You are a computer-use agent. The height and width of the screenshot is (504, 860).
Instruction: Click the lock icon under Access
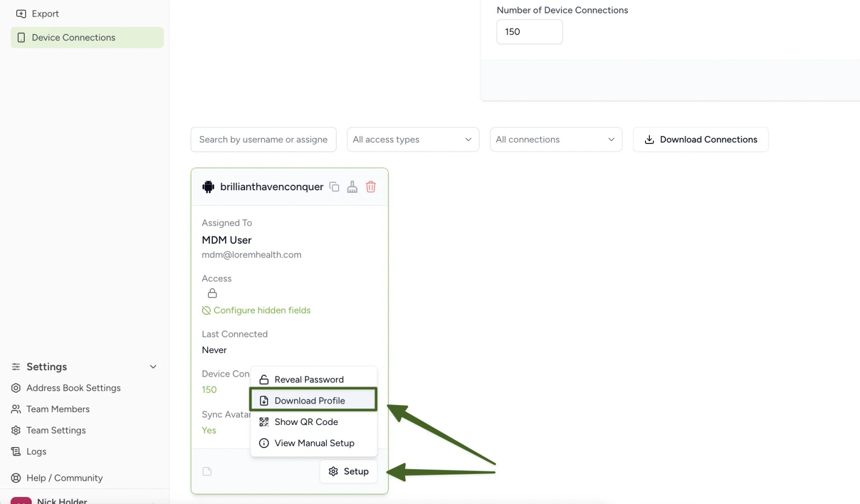[x=212, y=293]
